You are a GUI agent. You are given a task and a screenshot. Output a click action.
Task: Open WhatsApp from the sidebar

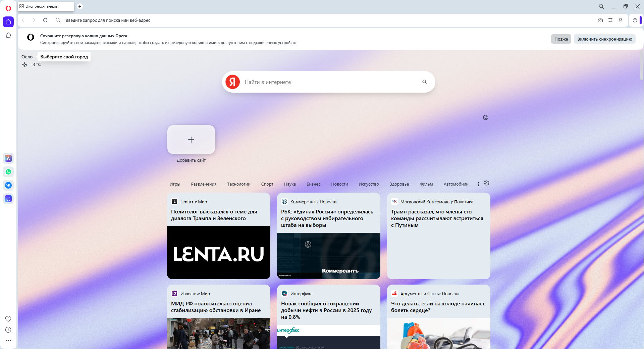[8, 172]
